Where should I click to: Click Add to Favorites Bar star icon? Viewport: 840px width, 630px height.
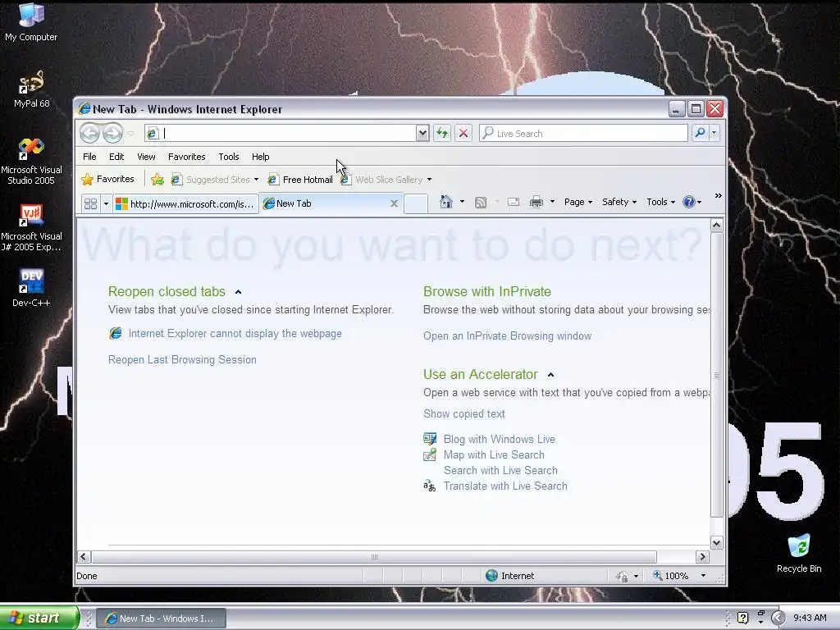click(x=157, y=180)
